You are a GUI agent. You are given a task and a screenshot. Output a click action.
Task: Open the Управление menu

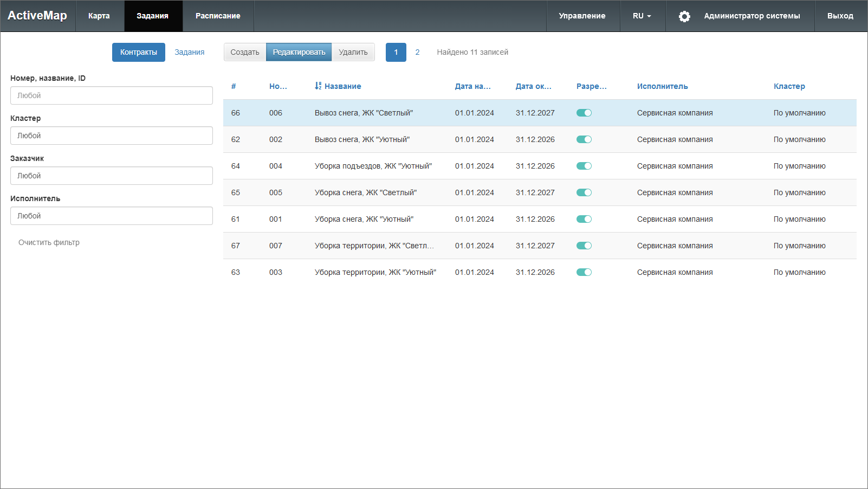tap(582, 16)
